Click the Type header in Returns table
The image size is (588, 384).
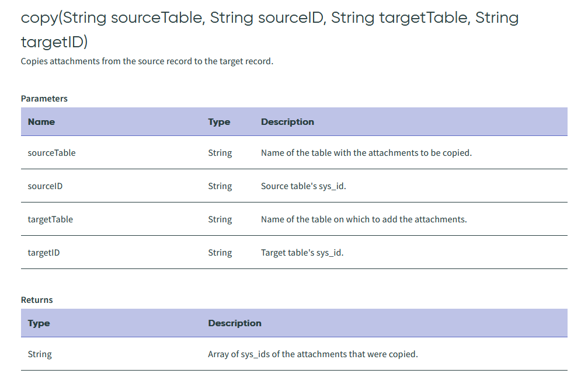pos(39,323)
